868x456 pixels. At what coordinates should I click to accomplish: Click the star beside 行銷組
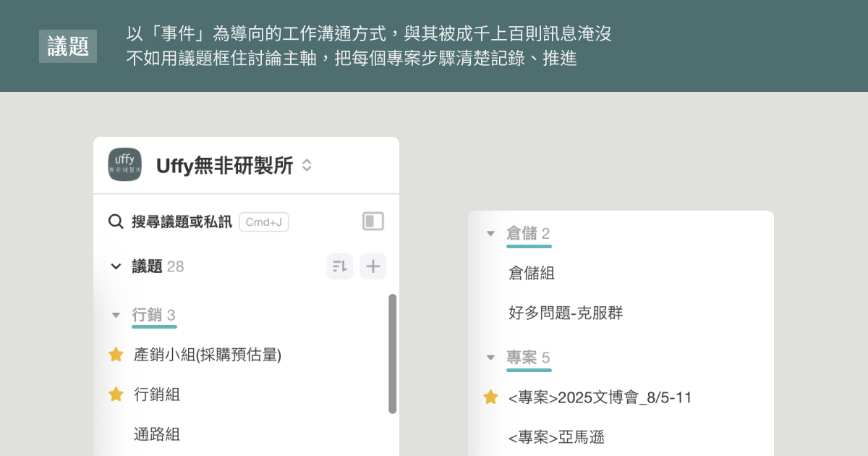pos(116,394)
